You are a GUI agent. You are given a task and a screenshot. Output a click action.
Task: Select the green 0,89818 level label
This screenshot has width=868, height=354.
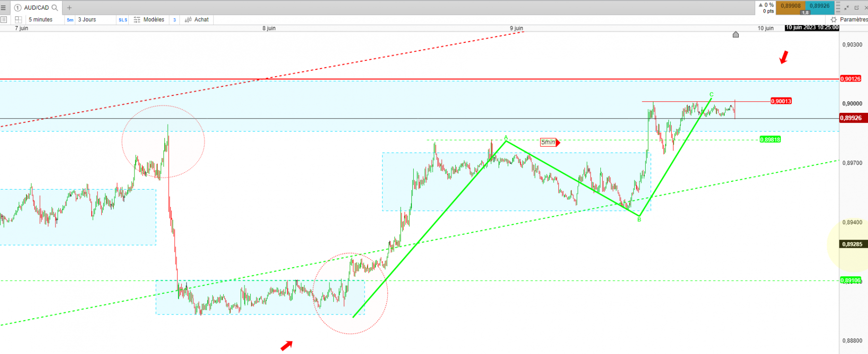[x=770, y=140]
